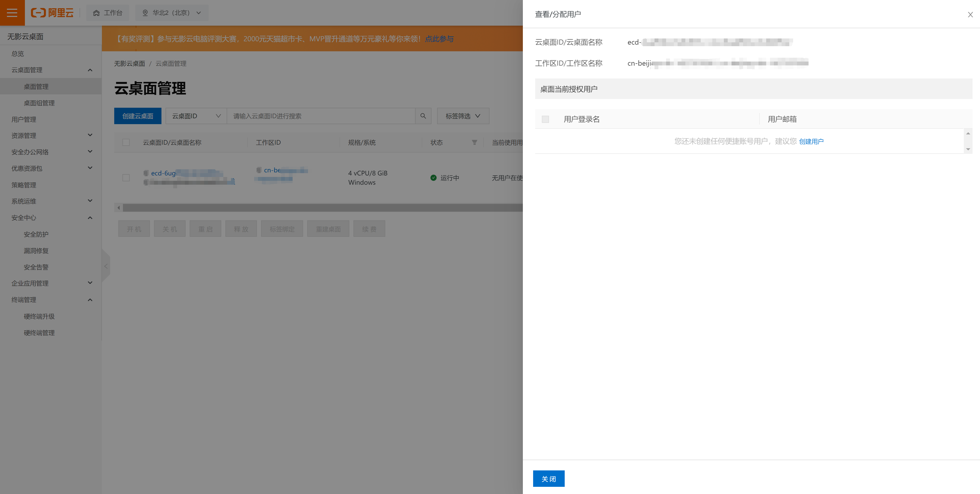
Task: Click the user list scroll up arrow
Action: (x=968, y=133)
